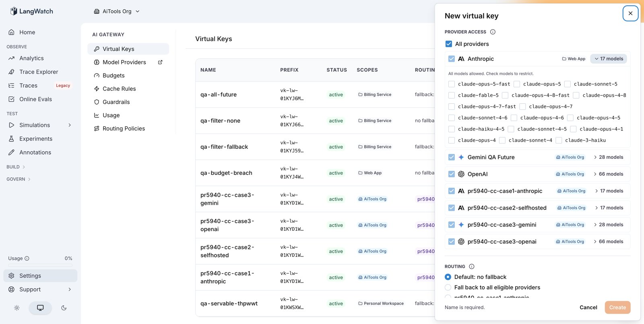Switch to light theme sun icon
Image resolution: width=644 pixels, height=324 pixels.
click(17, 308)
